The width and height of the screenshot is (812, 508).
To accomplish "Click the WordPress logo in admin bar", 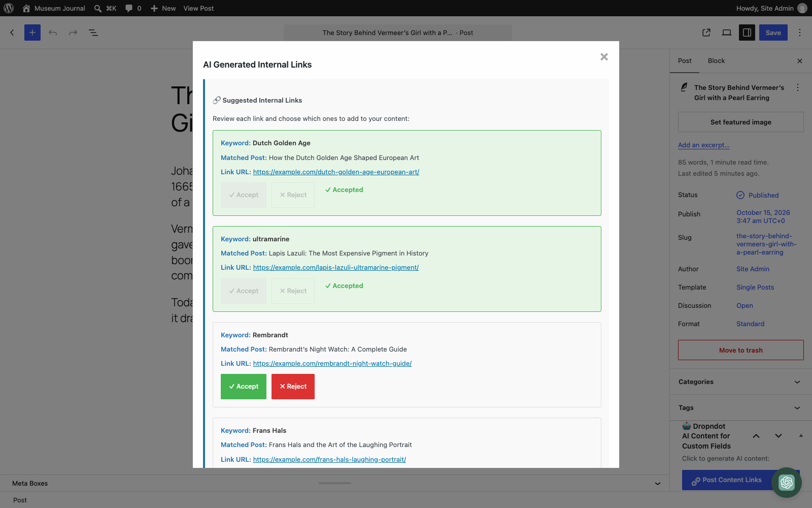I will click(x=9, y=8).
